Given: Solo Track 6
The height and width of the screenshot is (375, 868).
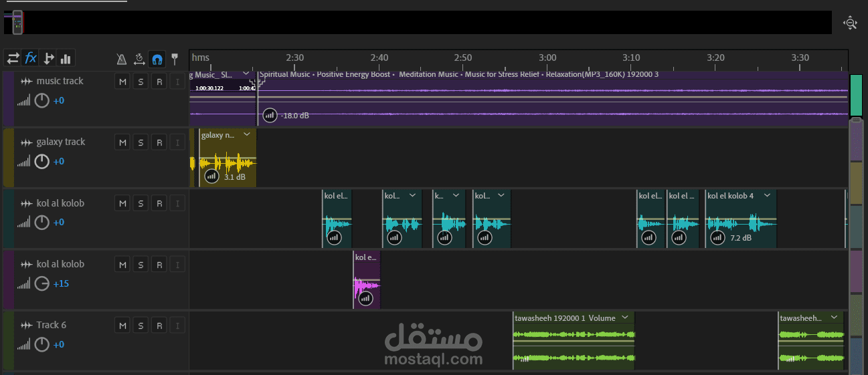Looking at the screenshot, I should pos(141,326).
